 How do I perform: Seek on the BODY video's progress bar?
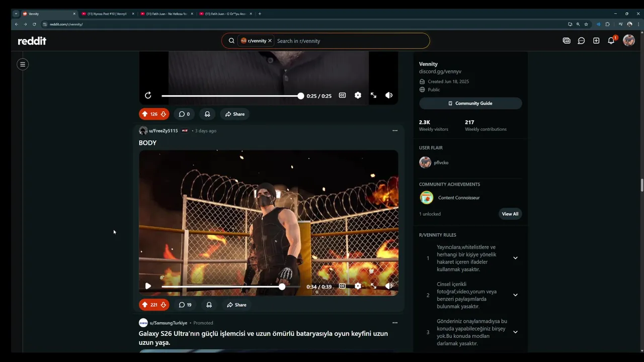coord(231,287)
